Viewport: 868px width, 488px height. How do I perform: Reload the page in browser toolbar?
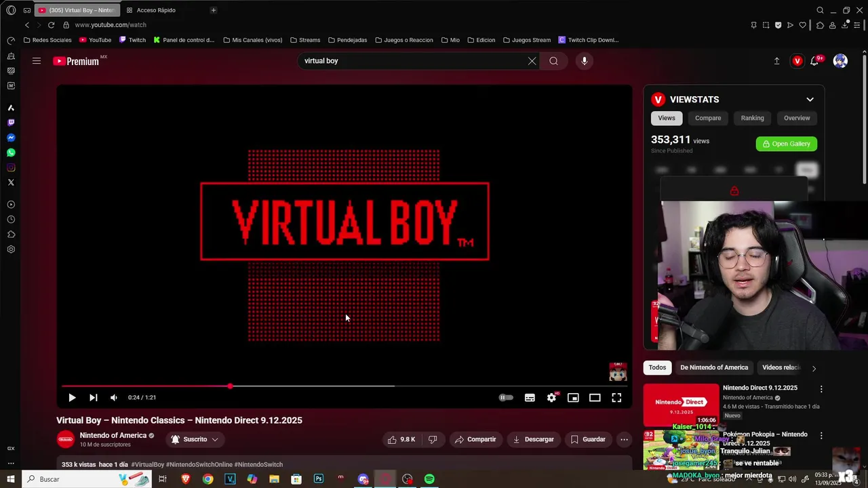tap(51, 25)
